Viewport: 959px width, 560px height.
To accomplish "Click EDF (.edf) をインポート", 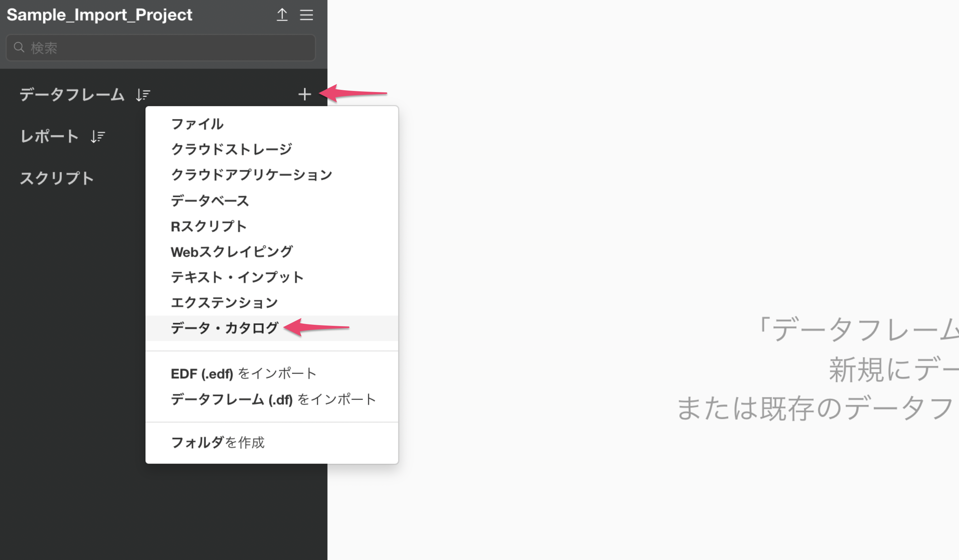I will point(243,373).
